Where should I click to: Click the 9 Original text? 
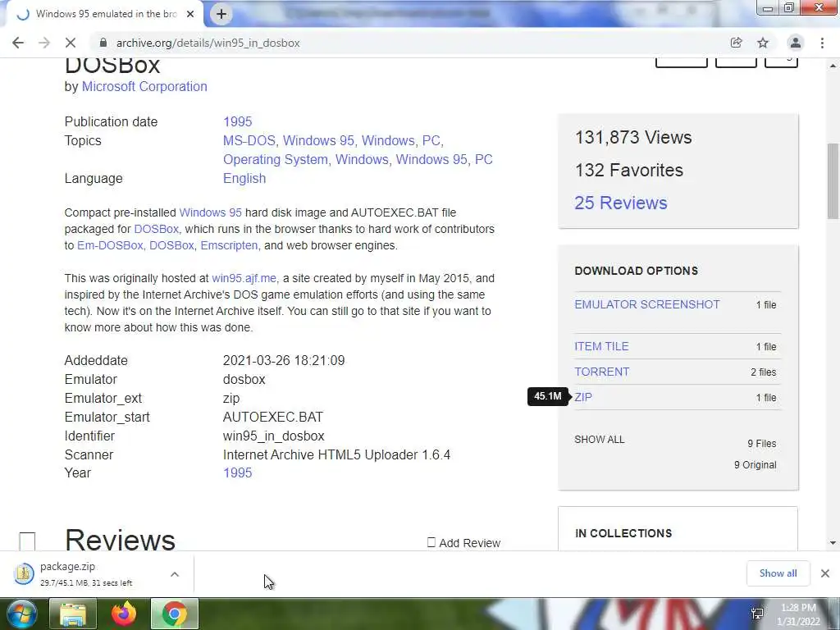click(x=755, y=465)
